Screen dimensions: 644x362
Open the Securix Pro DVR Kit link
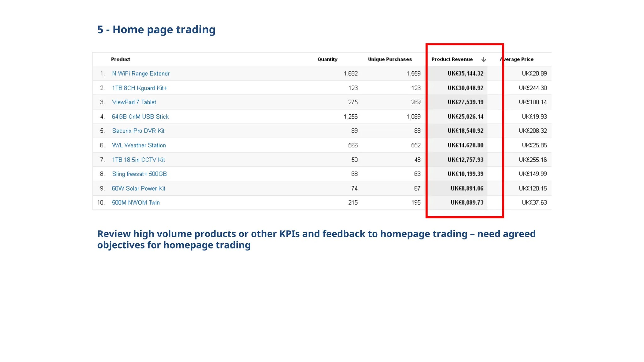coord(138,131)
